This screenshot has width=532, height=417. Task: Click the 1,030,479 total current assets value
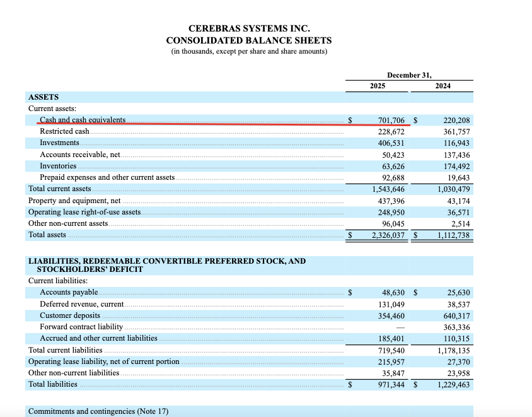click(454, 189)
